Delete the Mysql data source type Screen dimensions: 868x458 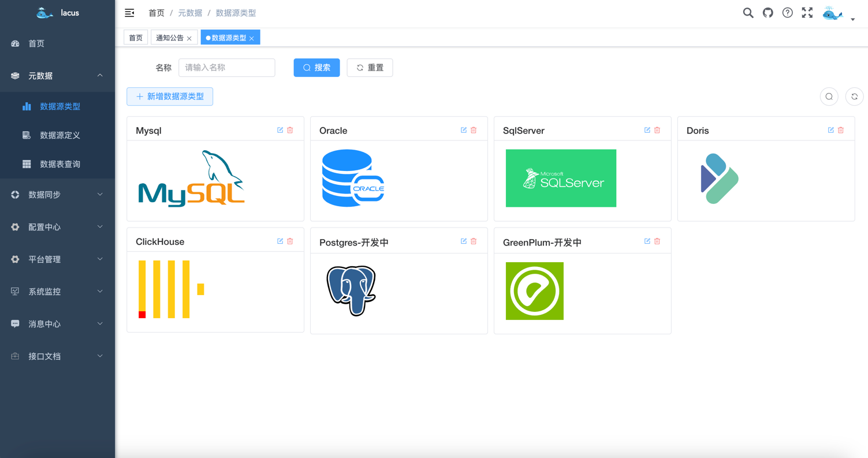(x=290, y=130)
